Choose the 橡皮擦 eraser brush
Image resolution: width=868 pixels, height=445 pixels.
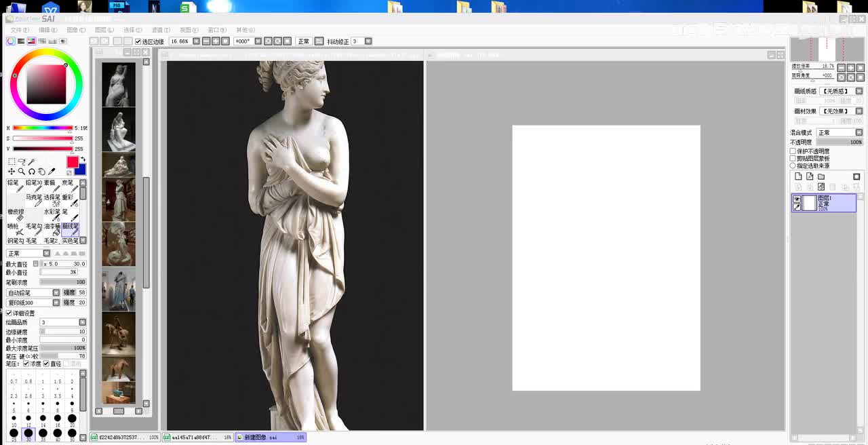(16, 215)
